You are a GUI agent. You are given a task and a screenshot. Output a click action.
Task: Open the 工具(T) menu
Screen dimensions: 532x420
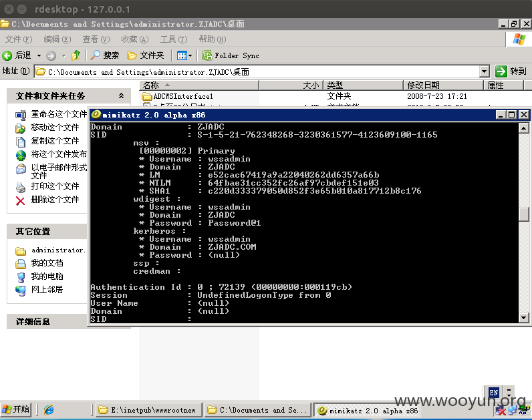173,39
